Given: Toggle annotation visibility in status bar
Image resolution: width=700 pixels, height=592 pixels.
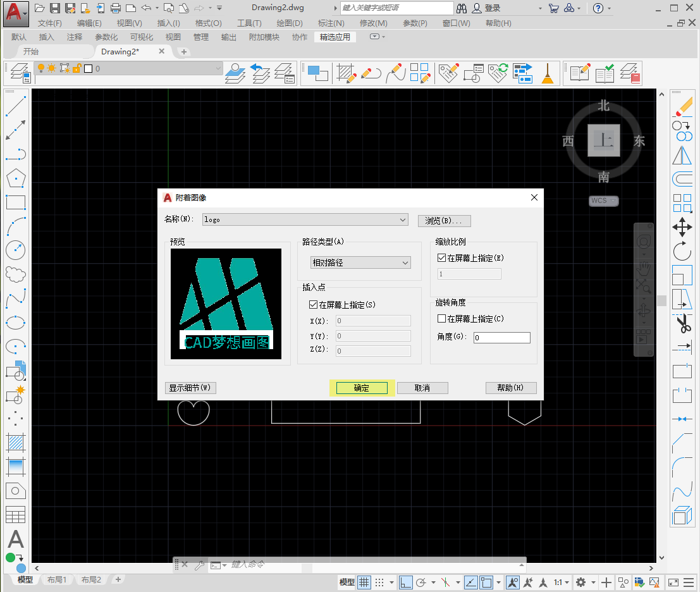Looking at the screenshot, I should [x=512, y=582].
